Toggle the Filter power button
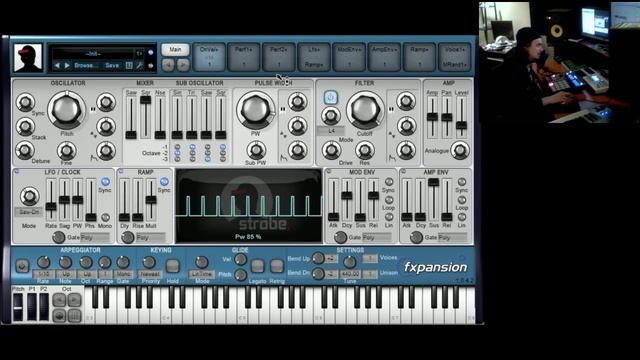 [330, 98]
